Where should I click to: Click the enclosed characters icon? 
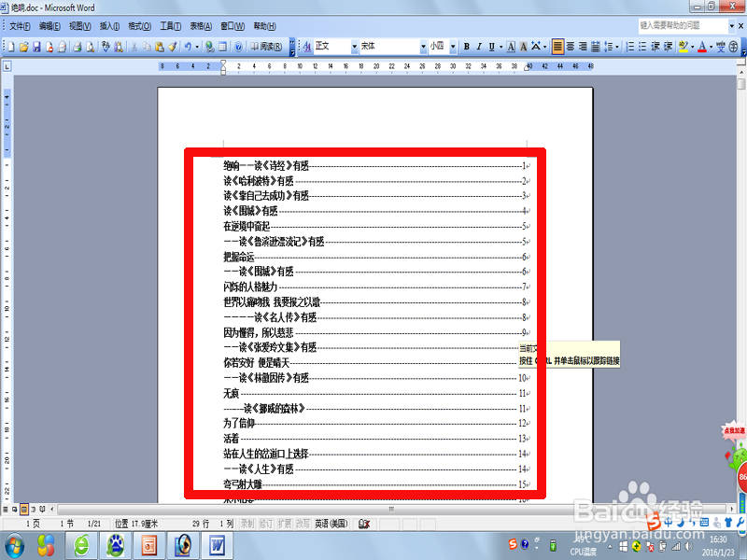[x=734, y=47]
